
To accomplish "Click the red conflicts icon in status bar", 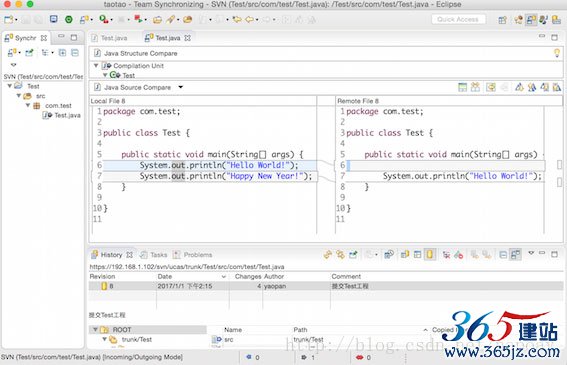I will coord(359,357).
